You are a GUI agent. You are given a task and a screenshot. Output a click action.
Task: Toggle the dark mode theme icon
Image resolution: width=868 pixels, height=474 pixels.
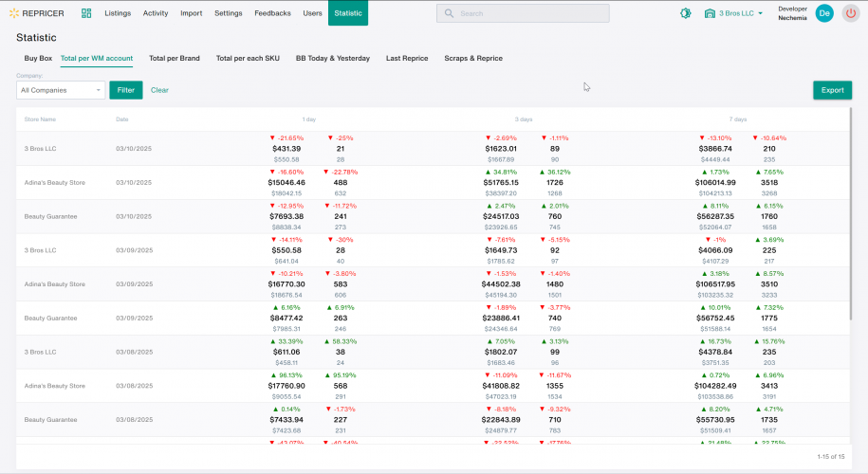click(x=686, y=13)
